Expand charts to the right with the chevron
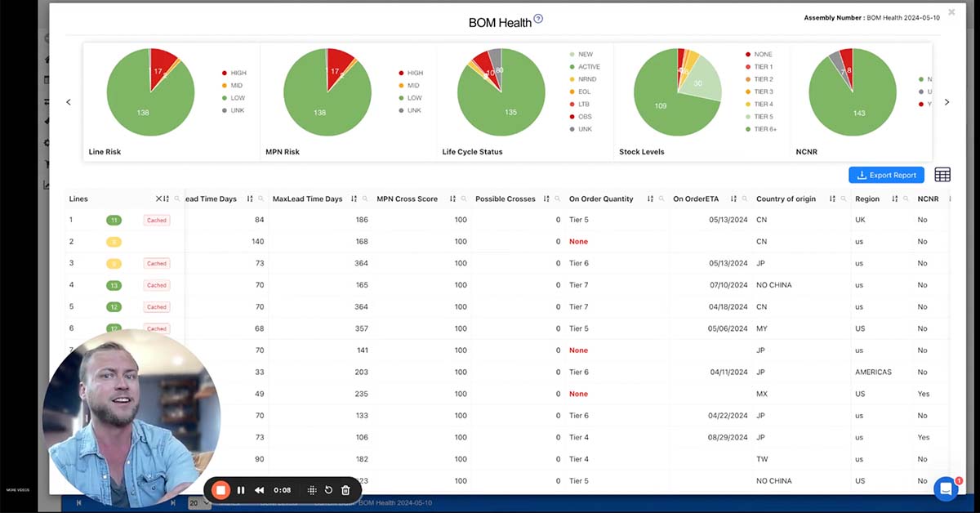 947,102
